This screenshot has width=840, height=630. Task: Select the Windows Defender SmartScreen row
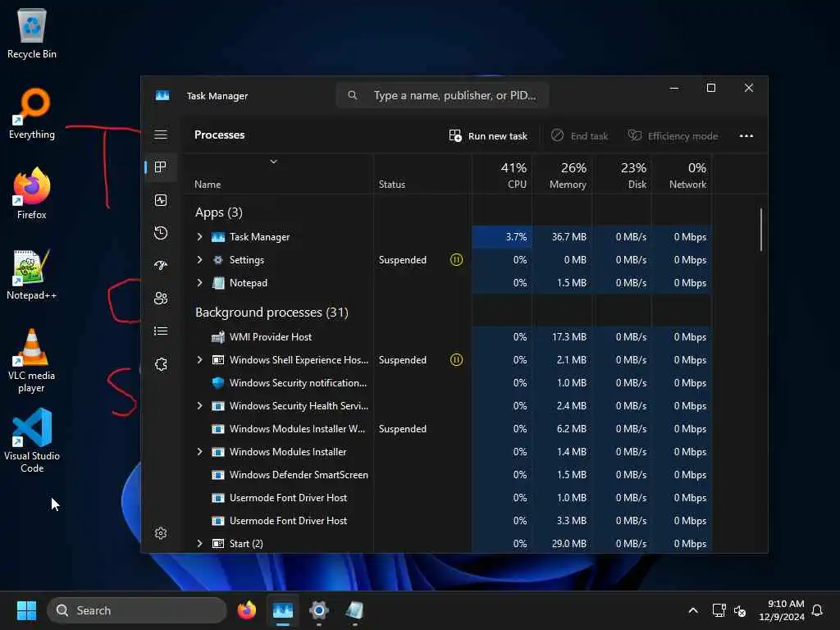(449, 475)
